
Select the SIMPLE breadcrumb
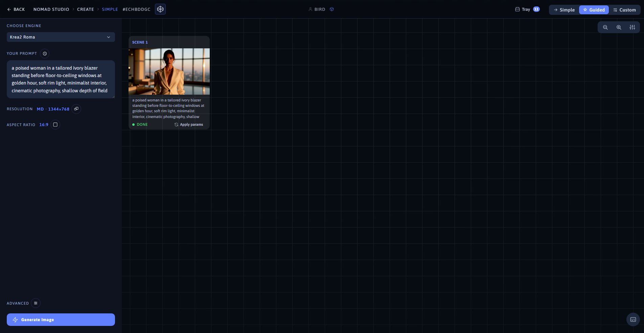(110, 9)
